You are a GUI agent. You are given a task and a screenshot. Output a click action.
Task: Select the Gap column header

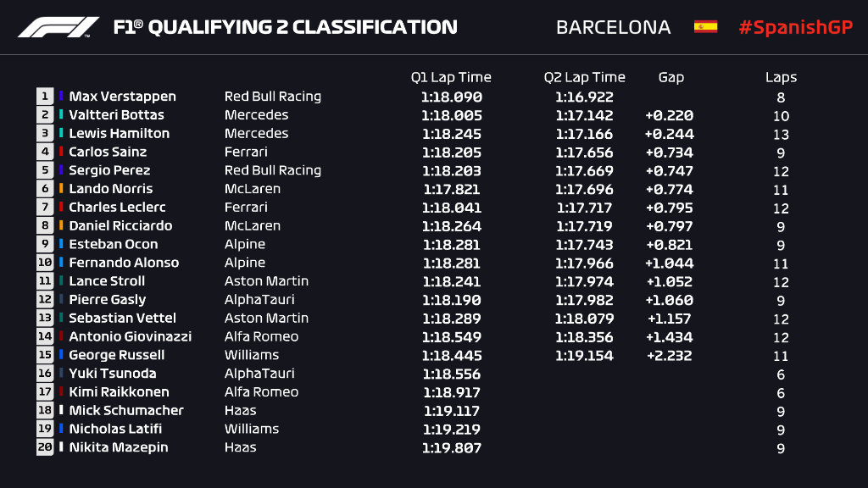pyautogui.click(x=670, y=77)
